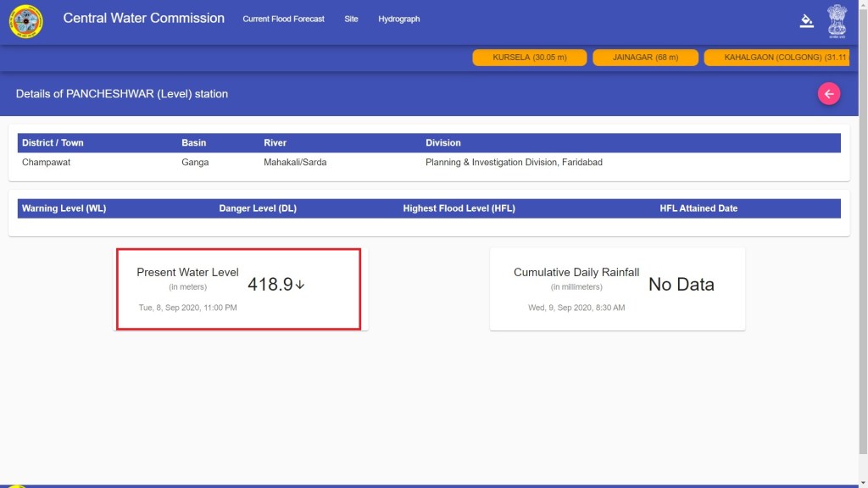Click the Central Water Commission logo

pyautogui.click(x=25, y=21)
